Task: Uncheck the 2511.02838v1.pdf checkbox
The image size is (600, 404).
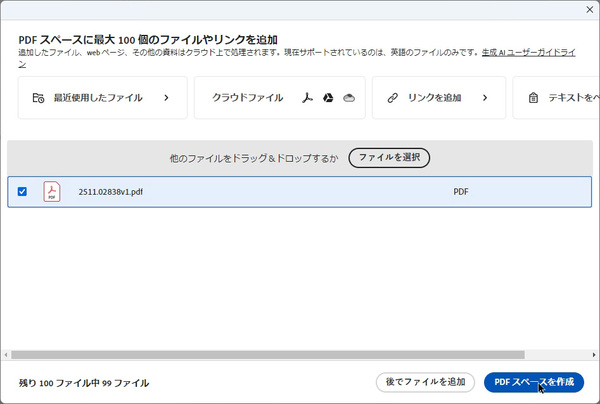Action: pyautogui.click(x=22, y=191)
